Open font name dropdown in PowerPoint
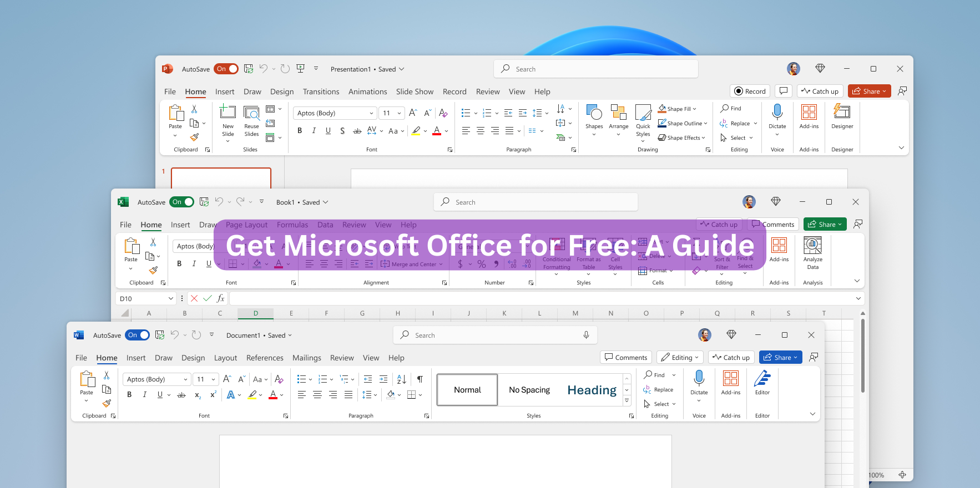 [x=371, y=113]
